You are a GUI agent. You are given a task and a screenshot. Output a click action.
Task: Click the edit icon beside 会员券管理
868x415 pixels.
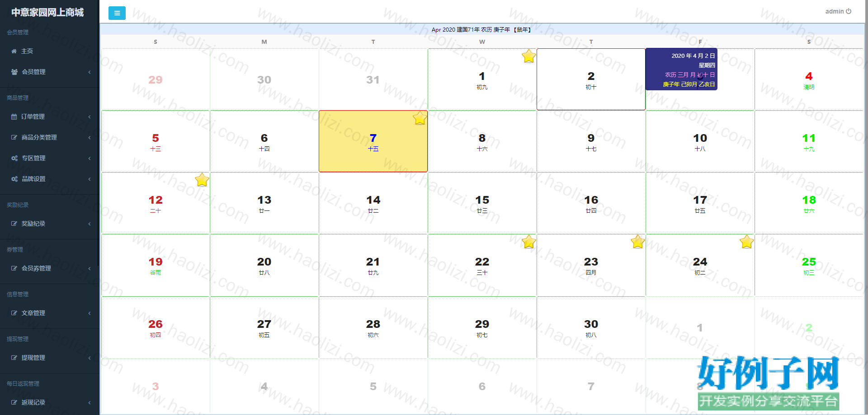pyautogui.click(x=14, y=268)
